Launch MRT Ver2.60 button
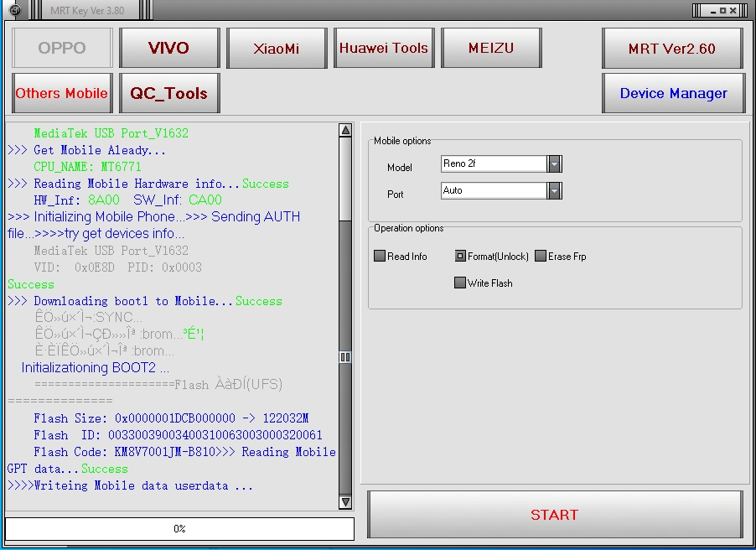Viewport: 756px width, 550px height. pyautogui.click(x=672, y=49)
